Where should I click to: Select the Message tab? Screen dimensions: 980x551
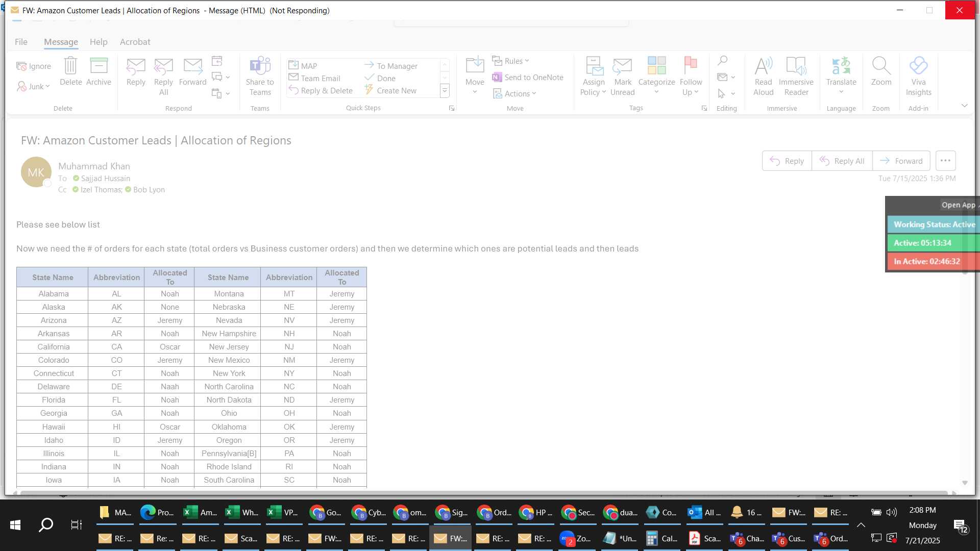61,42
